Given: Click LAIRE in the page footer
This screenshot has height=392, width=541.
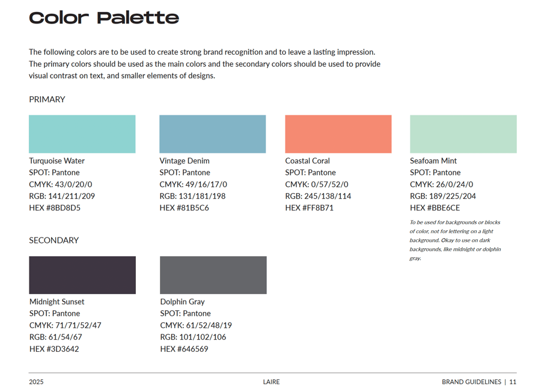Looking at the screenshot, I should (x=271, y=382).
